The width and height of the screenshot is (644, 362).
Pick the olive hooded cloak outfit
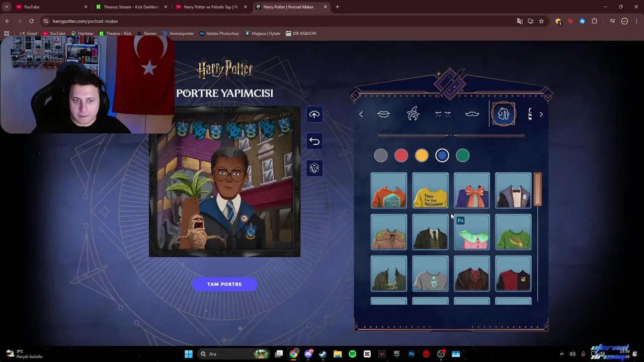tap(389, 274)
